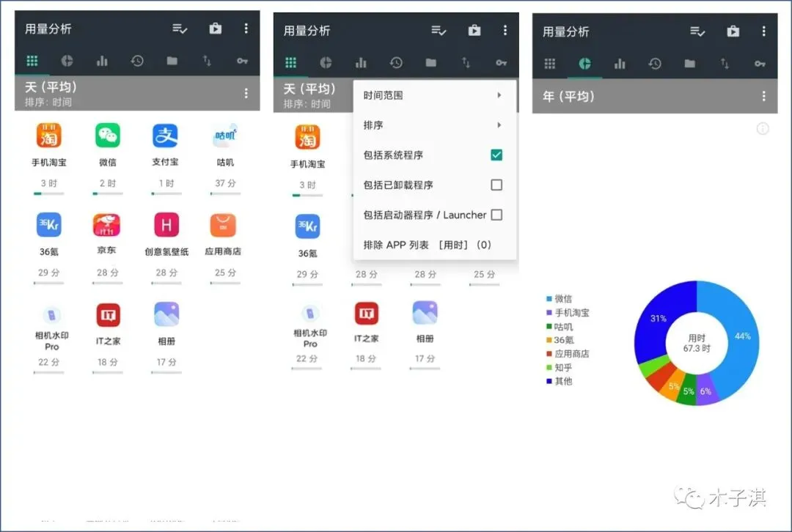Tap IT之家 app icon in left screen

(108, 315)
